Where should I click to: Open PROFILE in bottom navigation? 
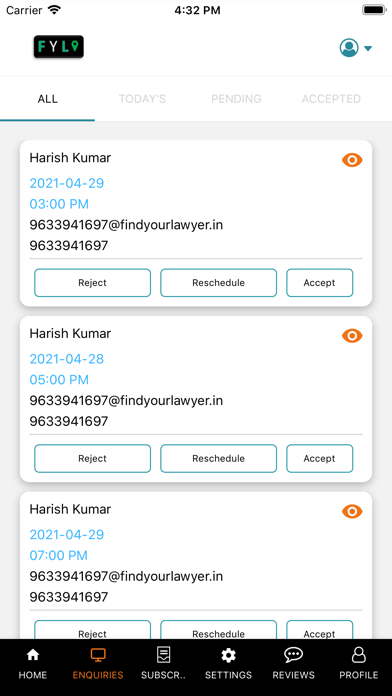(x=359, y=664)
